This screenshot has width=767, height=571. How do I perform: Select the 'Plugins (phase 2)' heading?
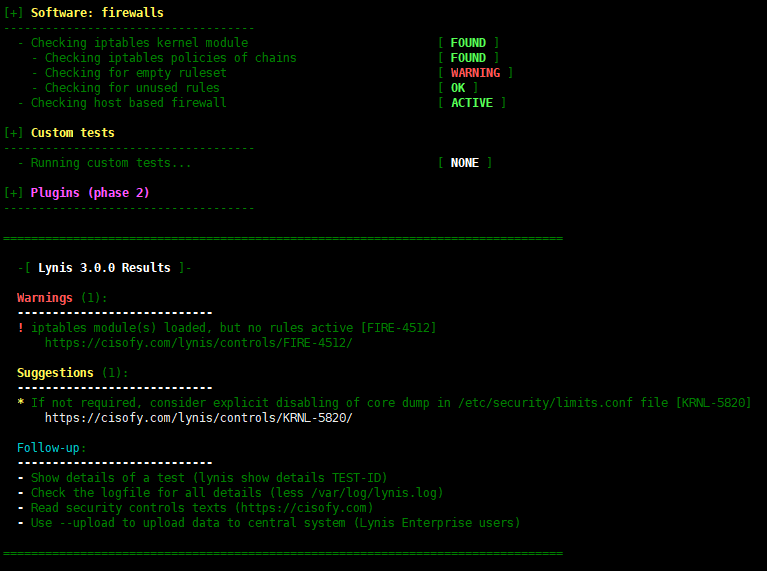pos(90,193)
